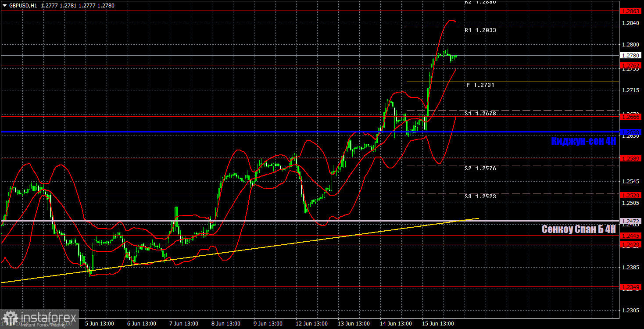Click the S2 1.2576 pivot label
Screen dimensions: 644x329
(480, 168)
